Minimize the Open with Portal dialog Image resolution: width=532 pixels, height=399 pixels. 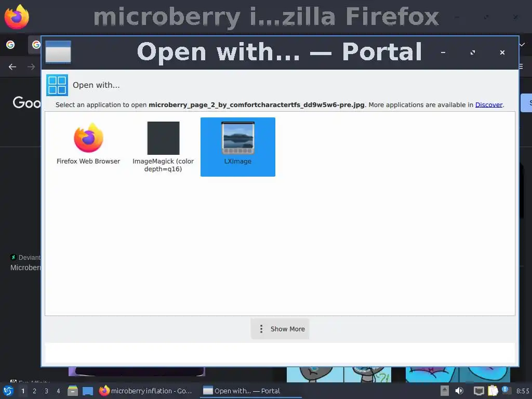[443, 52]
